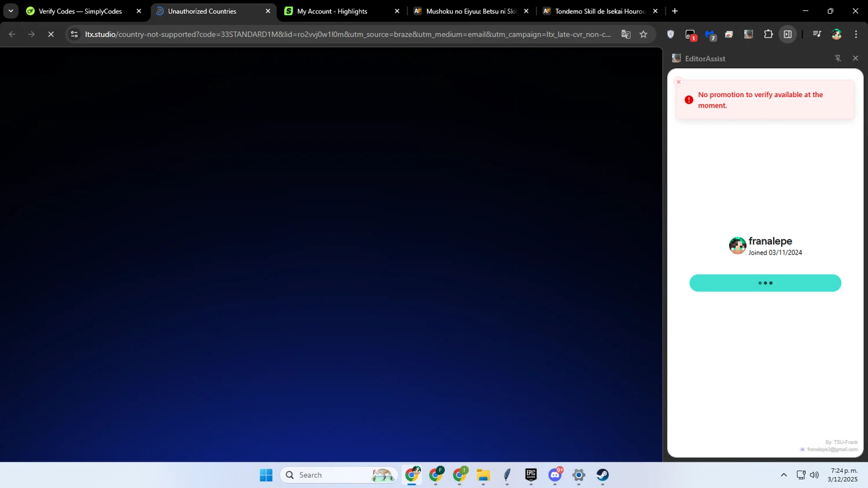Switch to Mushoku no Eiyuu tab
The height and width of the screenshot is (488, 868).
pos(470,11)
